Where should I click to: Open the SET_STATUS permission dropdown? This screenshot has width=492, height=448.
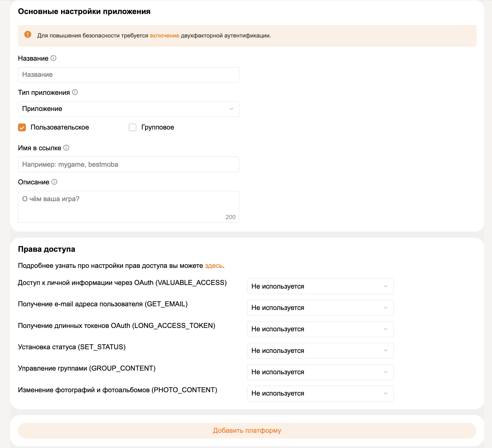(x=320, y=351)
